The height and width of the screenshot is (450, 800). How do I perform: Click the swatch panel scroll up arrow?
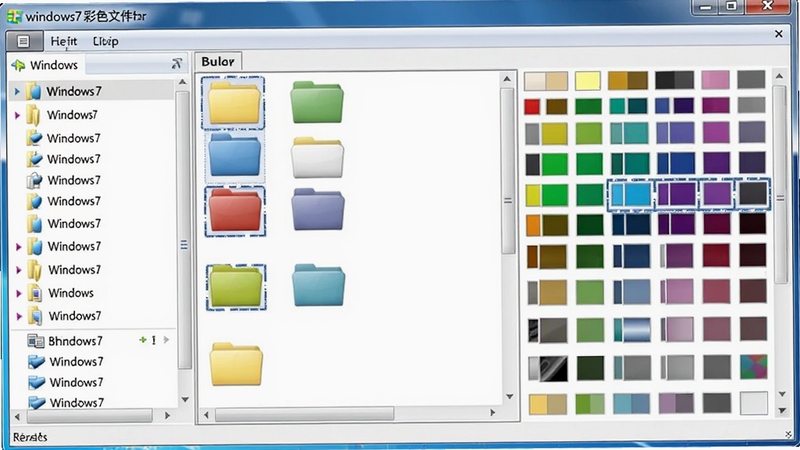tap(779, 76)
